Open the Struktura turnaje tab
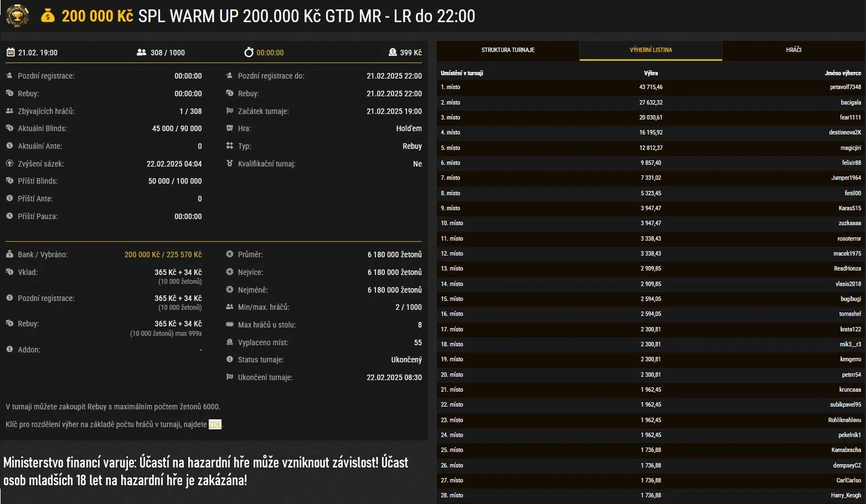Image resolution: width=866 pixels, height=504 pixels. click(508, 50)
